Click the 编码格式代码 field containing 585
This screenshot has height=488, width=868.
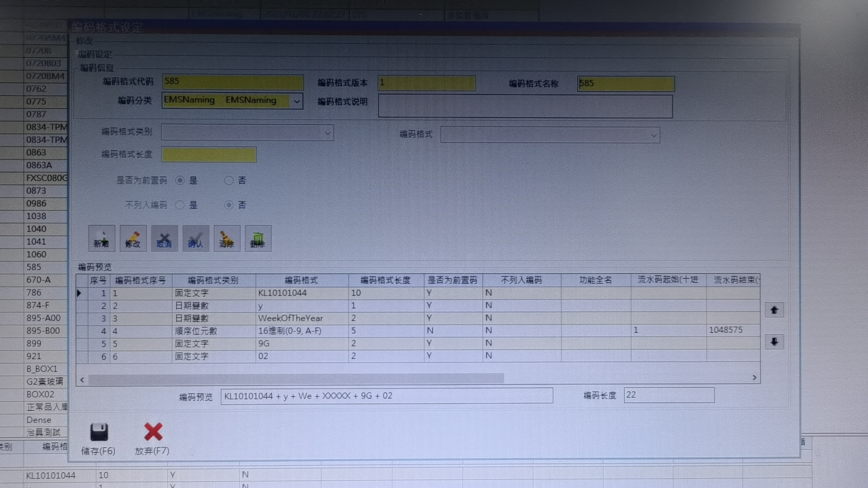tap(233, 82)
